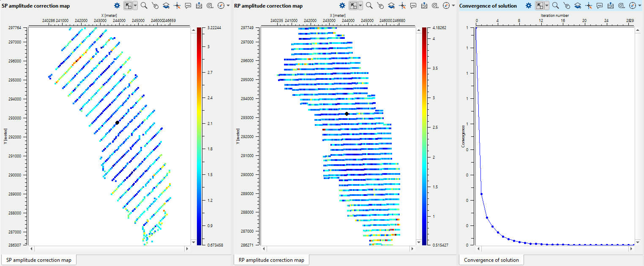644x266 pixels.
Task: Export image from Convergence of solution panel
Action: pyautogui.click(x=611, y=5)
